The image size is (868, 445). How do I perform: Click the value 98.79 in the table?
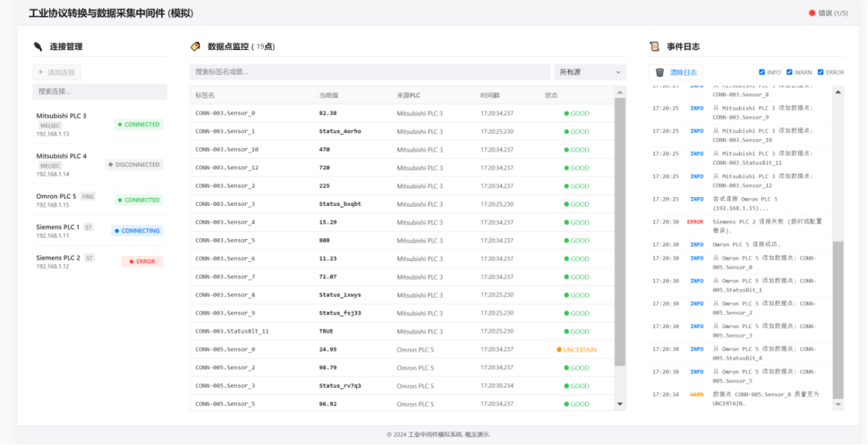[328, 368]
